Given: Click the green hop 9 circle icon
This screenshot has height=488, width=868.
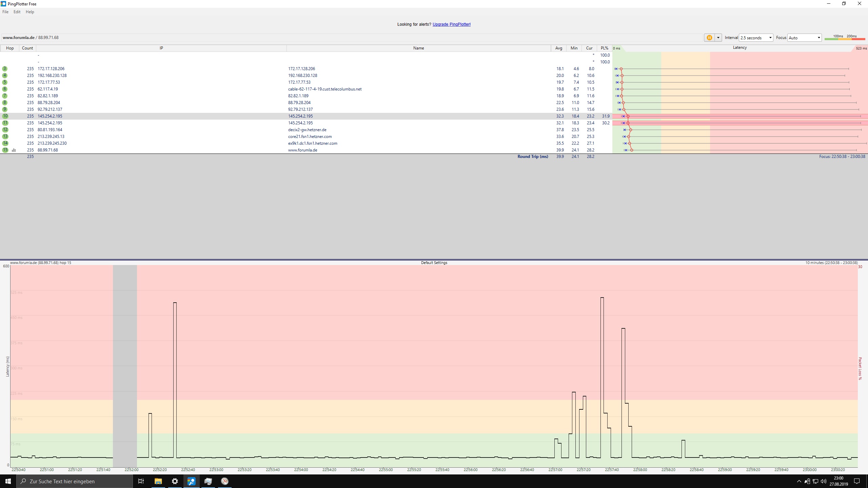Looking at the screenshot, I should pos(5,109).
